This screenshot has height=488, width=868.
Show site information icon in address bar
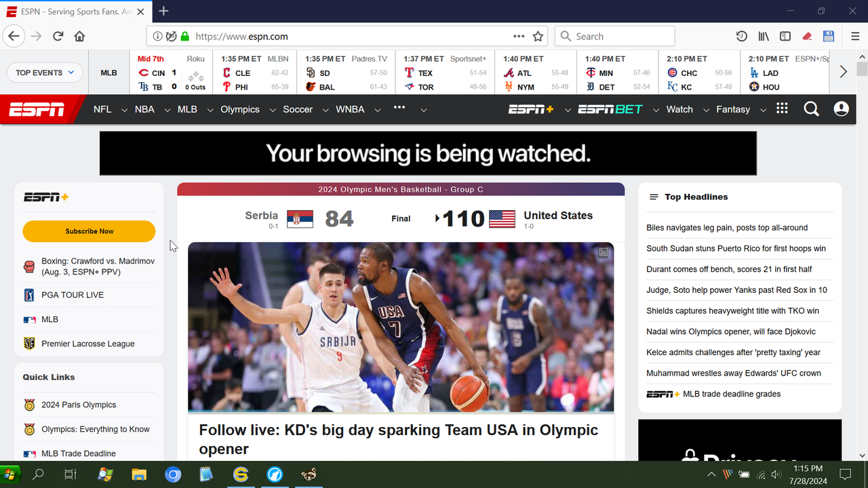[x=157, y=37]
